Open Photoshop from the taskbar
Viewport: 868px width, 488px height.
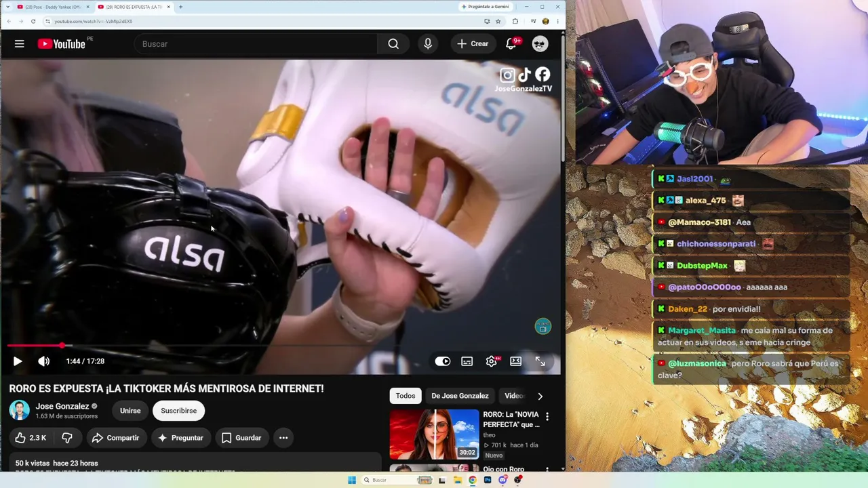pyautogui.click(x=488, y=480)
